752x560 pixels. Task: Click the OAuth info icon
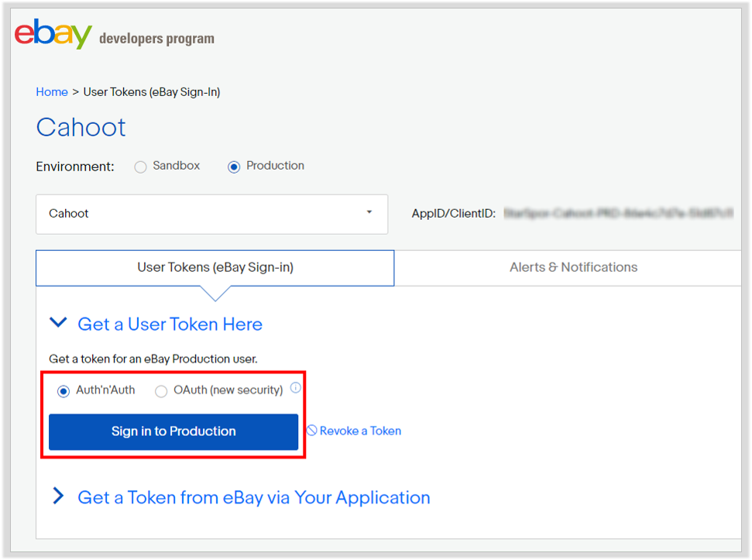pyautogui.click(x=295, y=387)
